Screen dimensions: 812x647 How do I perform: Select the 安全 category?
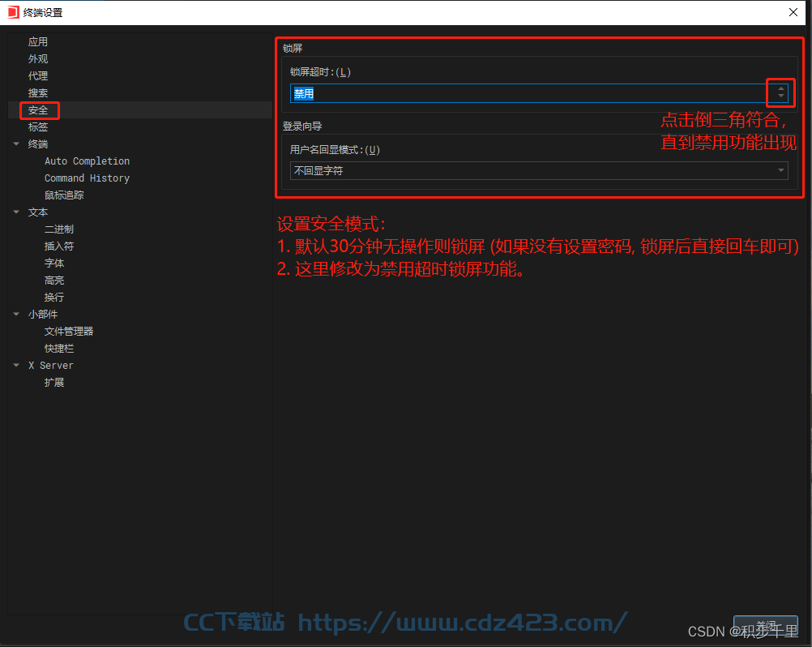[38, 110]
